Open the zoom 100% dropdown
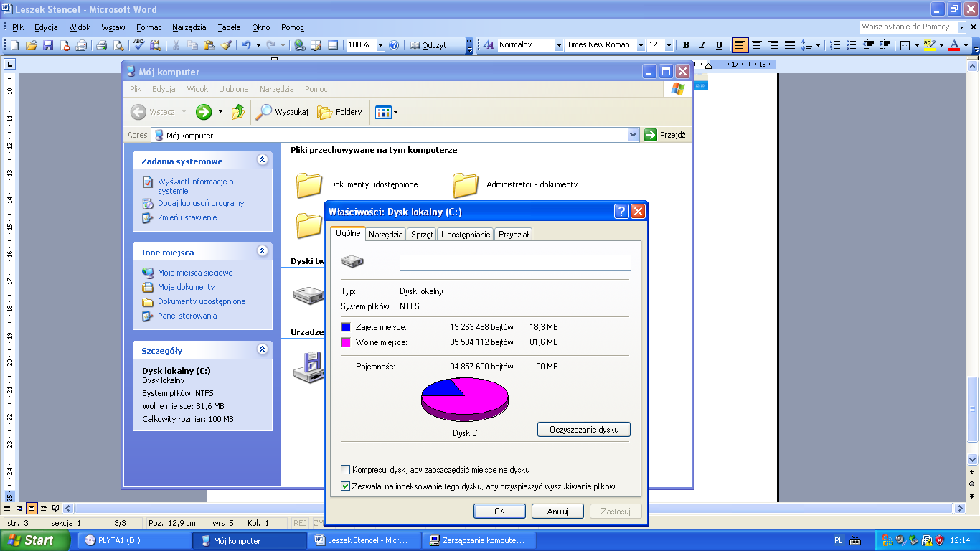 [x=380, y=45]
